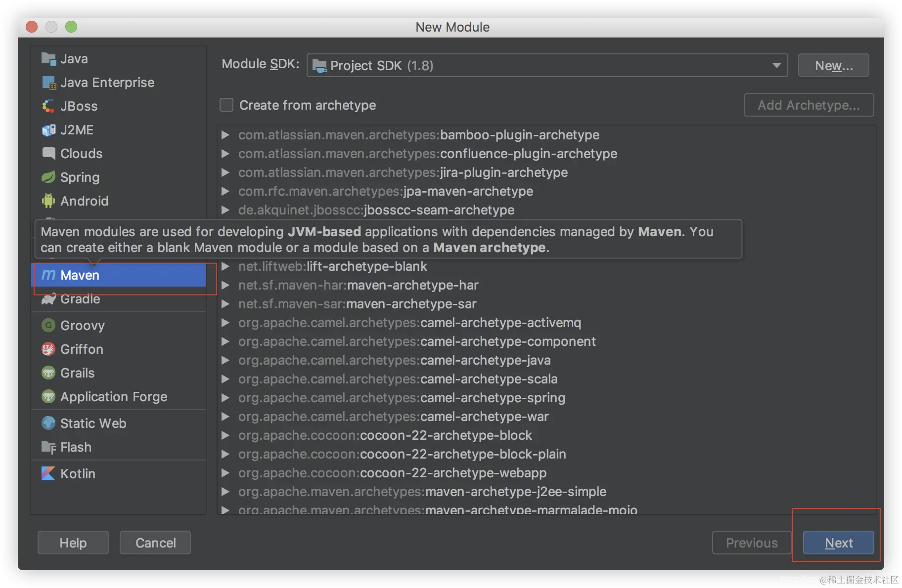Choose the Static Web globe icon
The height and width of the screenshot is (588, 902).
coord(48,423)
